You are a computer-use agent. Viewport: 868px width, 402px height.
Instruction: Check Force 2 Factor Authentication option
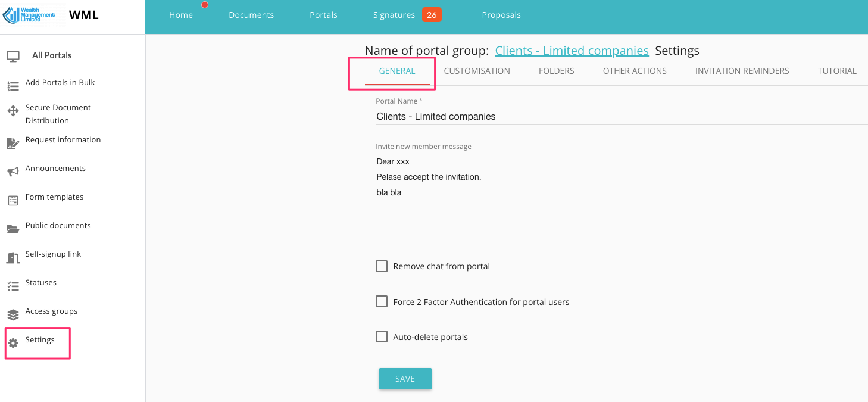pyautogui.click(x=382, y=302)
